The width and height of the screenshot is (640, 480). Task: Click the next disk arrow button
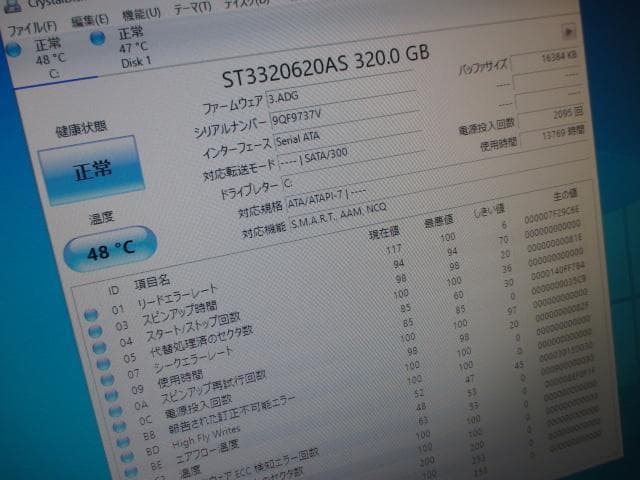click(568, 31)
